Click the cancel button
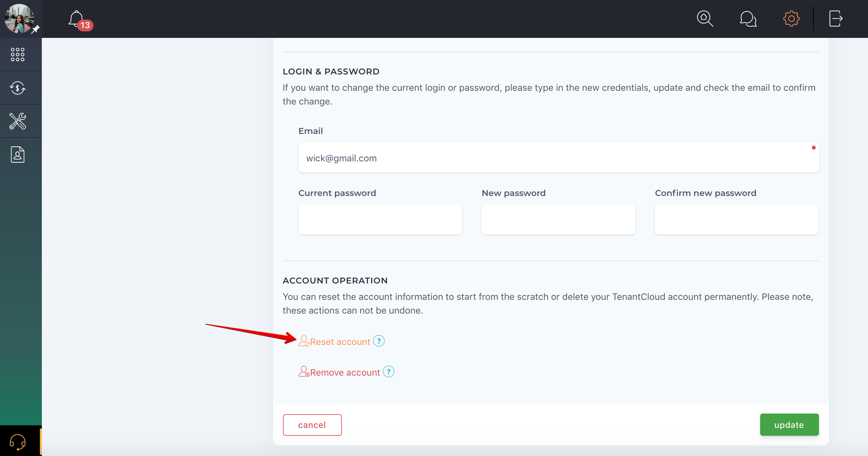Screen dimensions: 868x456 pyautogui.click(x=312, y=425)
